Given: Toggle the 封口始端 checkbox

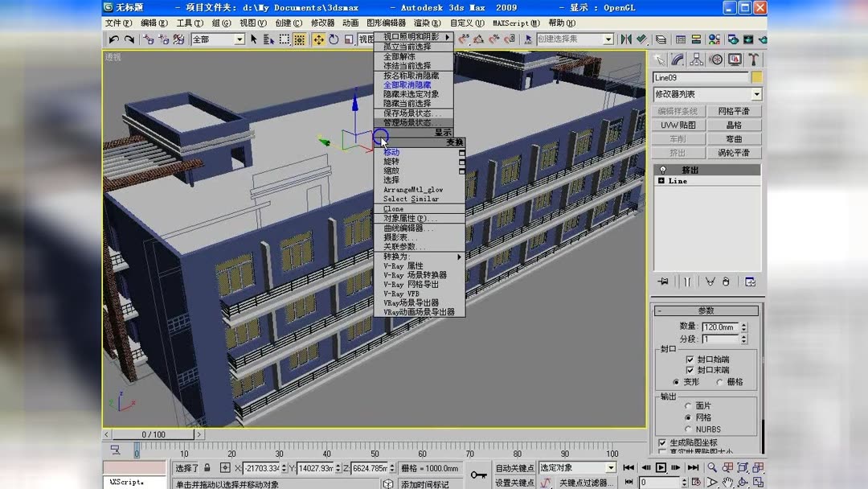Looking at the screenshot, I should [x=689, y=360].
